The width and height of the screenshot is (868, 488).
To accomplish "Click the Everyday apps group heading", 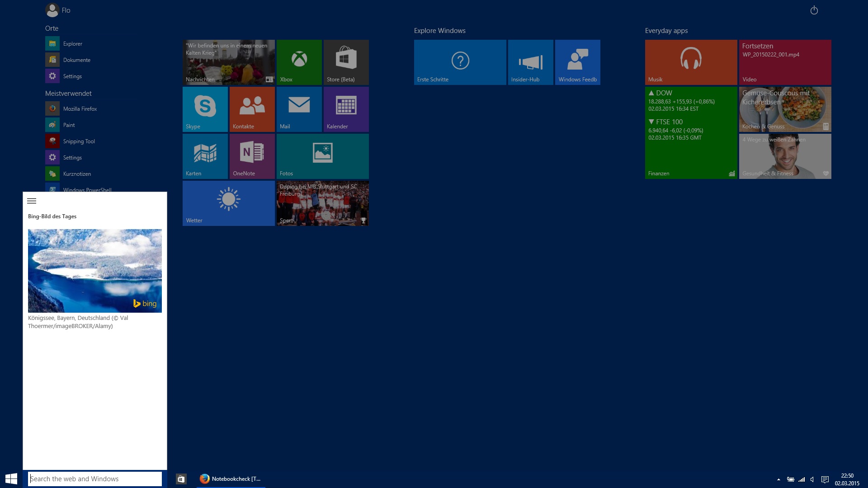I will coord(666,31).
